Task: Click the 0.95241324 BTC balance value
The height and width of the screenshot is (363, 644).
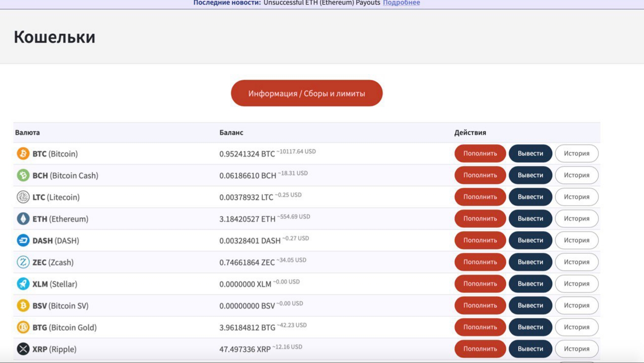Action: tap(247, 154)
